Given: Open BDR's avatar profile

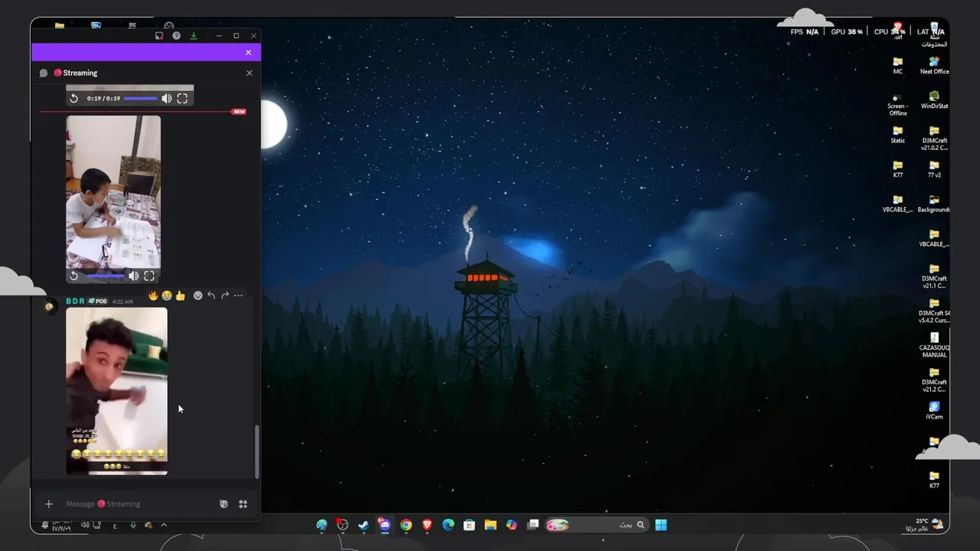Looking at the screenshot, I should [x=50, y=306].
